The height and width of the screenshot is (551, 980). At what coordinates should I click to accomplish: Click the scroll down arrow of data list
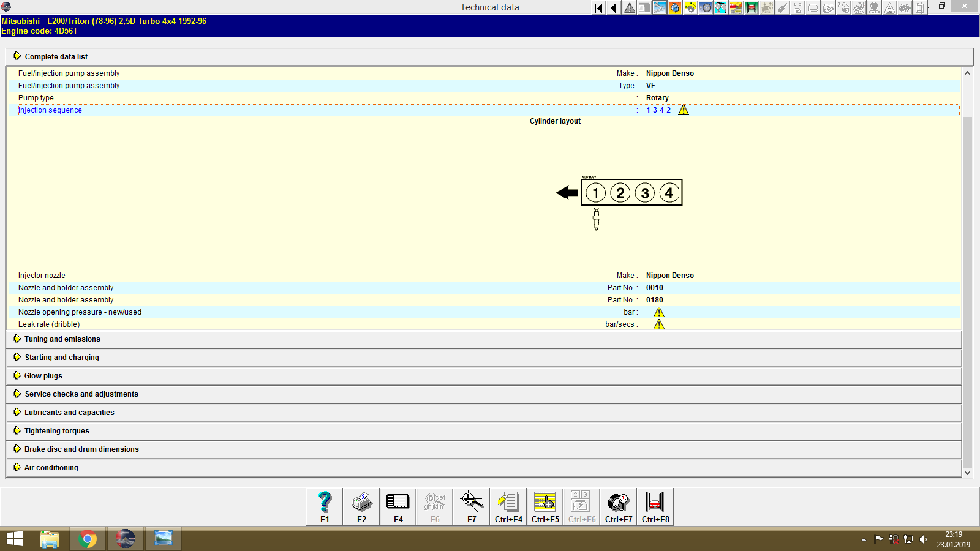pos(968,473)
